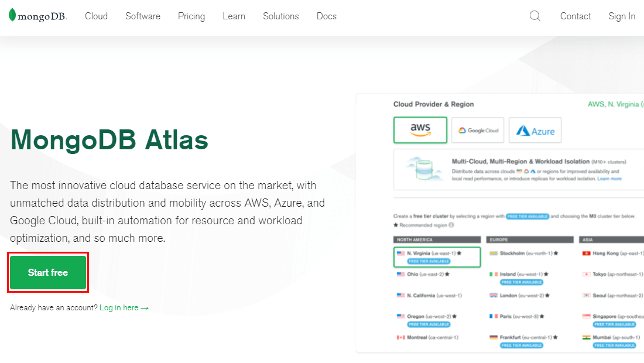
Task: Click the France flag next to Paris
Action: click(494, 317)
